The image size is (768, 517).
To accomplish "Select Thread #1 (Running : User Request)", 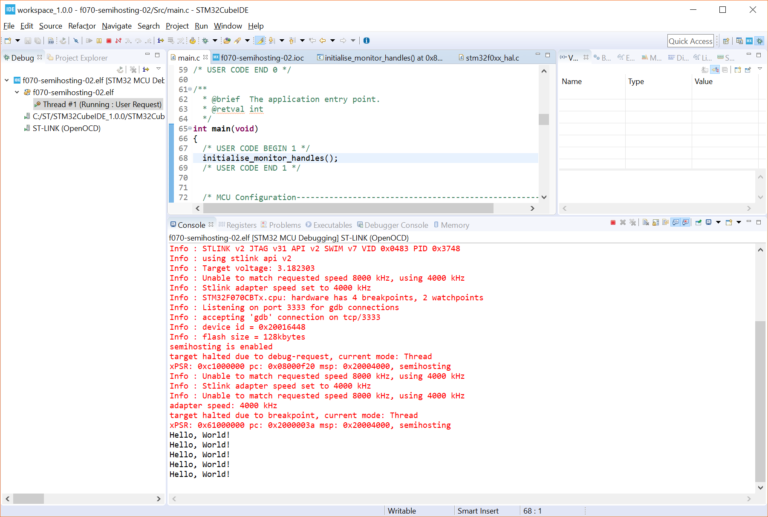I will [x=97, y=104].
